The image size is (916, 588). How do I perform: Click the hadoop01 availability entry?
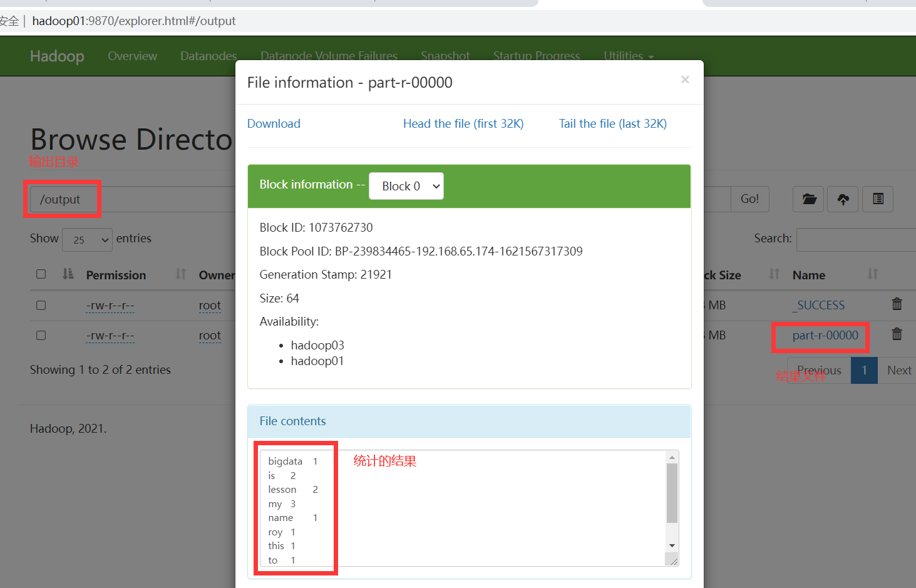click(x=317, y=361)
